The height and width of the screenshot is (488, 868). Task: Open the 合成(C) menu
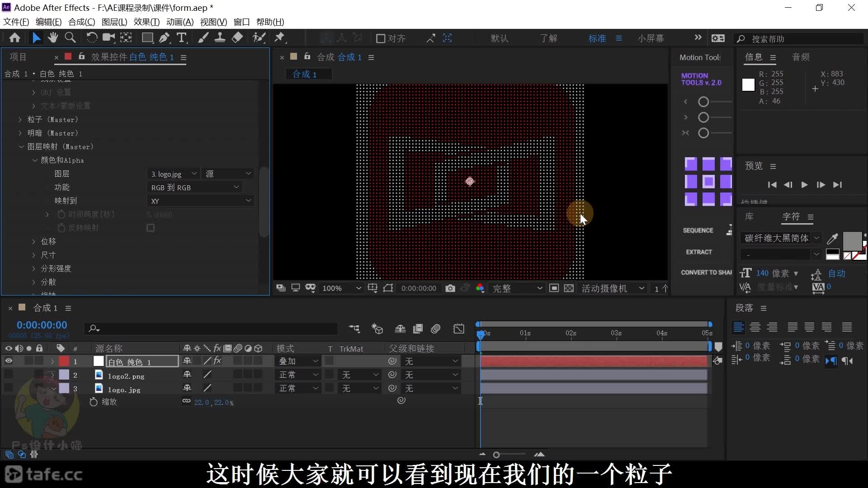[81, 22]
